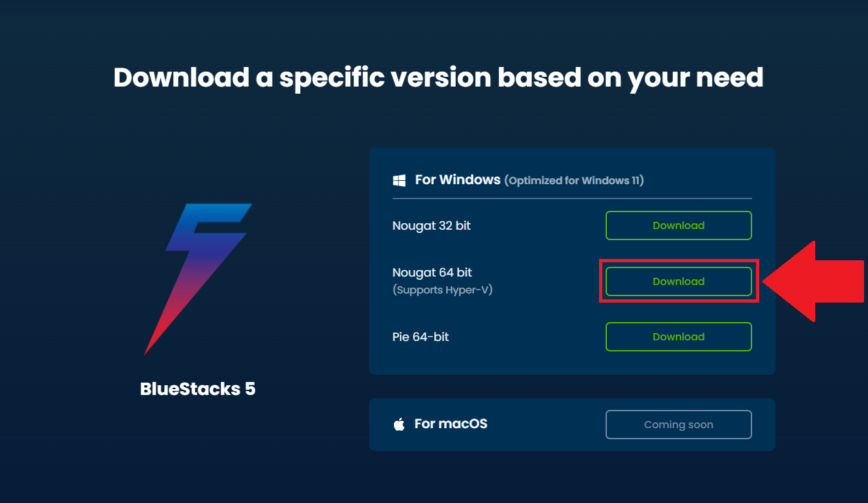This screenshot has width=868, height=503.
Task: Download the Pie 64-bit version
Action: [679, 336]
